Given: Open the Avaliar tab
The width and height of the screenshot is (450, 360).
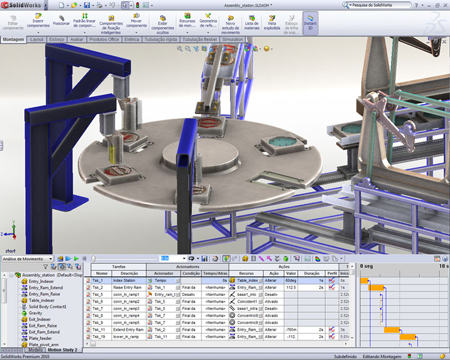Looking at the screenshot, I should point(76,39).
